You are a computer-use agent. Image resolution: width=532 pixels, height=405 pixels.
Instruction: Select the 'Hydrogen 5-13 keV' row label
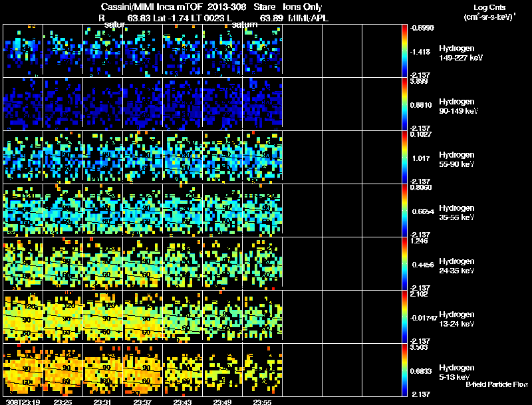click(457, 372)
